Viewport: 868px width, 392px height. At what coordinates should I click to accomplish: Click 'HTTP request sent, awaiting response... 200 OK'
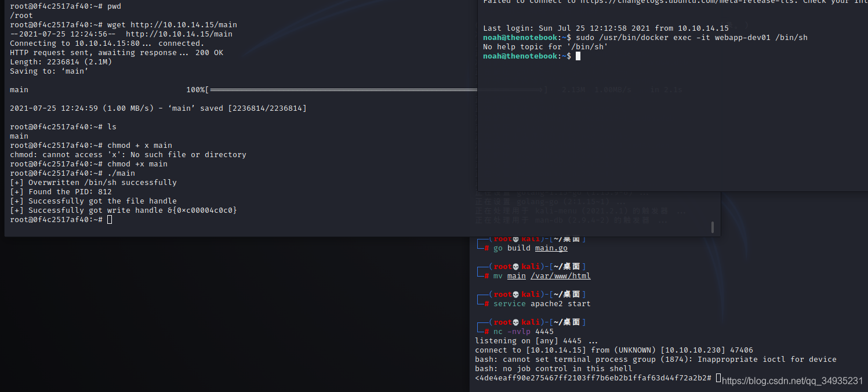point(117,52)
